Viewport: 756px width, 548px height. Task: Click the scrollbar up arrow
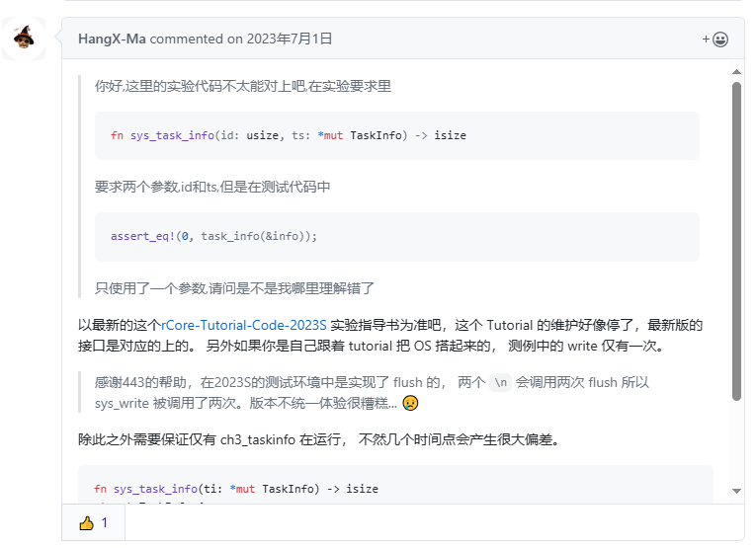736,70
